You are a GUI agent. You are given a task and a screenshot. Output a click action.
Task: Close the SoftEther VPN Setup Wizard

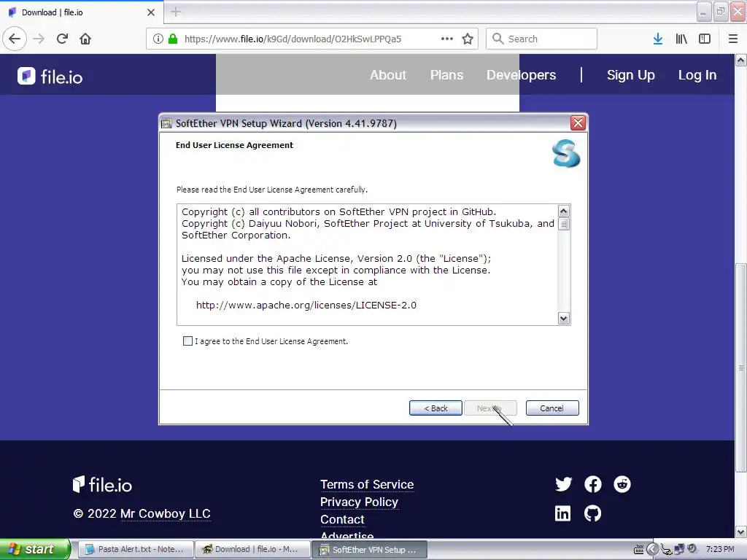578,122
